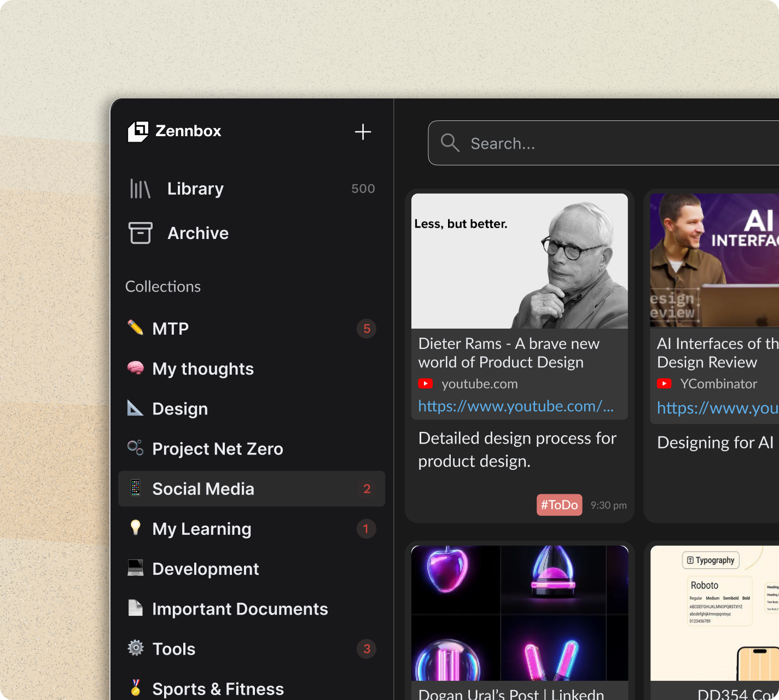Click the Dieter Rams card title
The image size is (779, 700).
[x=509, y=353]
